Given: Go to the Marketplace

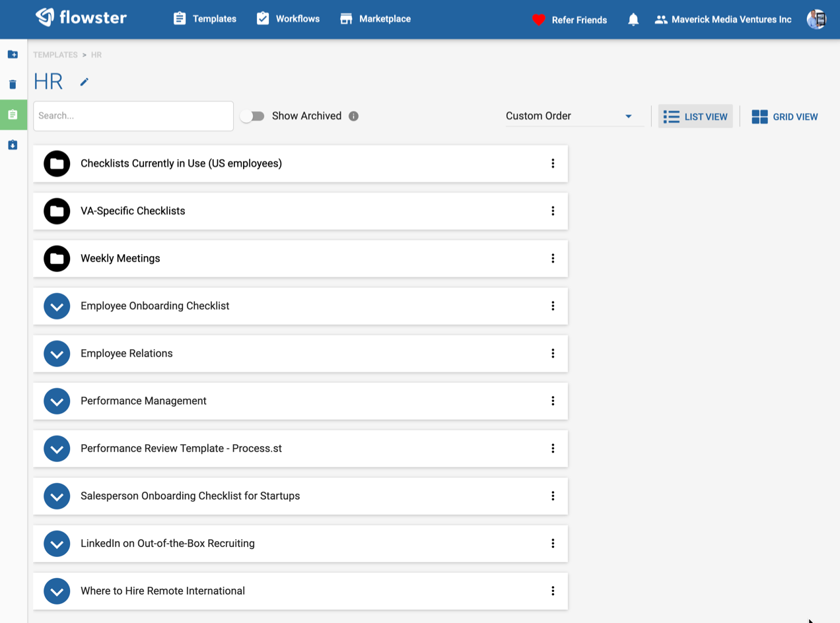Looking at the screenshot, I should [x=375, y=18].
